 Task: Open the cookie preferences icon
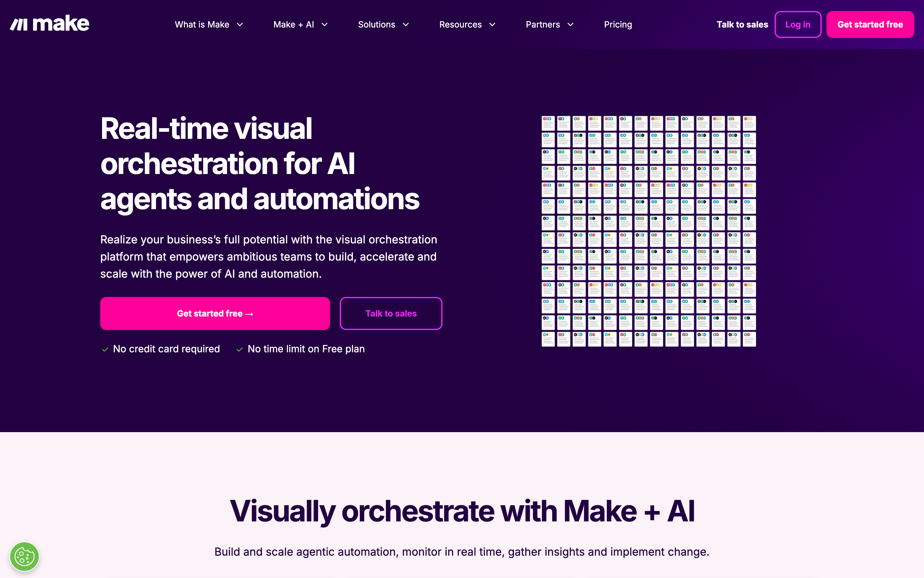point(24,557)
